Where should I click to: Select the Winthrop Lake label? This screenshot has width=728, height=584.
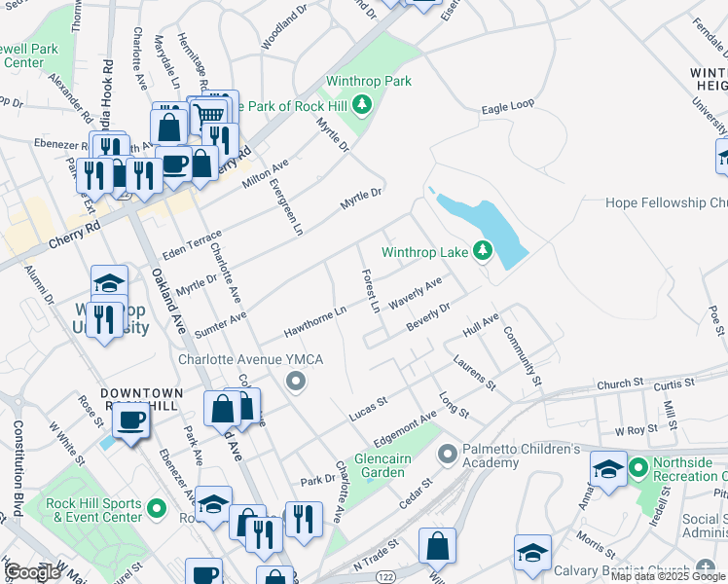click(x=424, y=252)
